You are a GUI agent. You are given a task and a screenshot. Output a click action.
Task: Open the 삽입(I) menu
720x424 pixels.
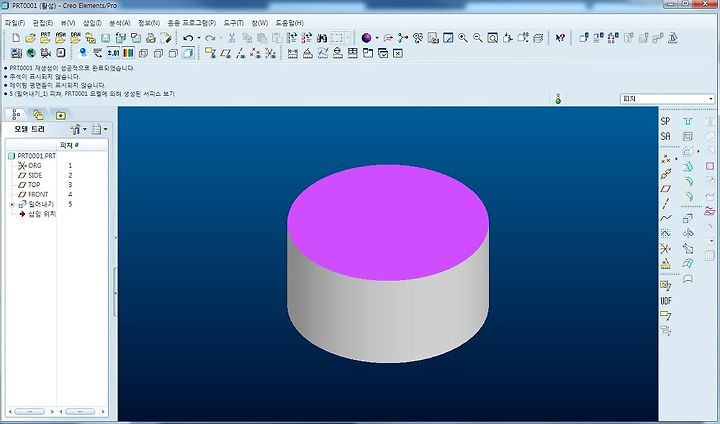pyautogui.click(x=92, y=23)
